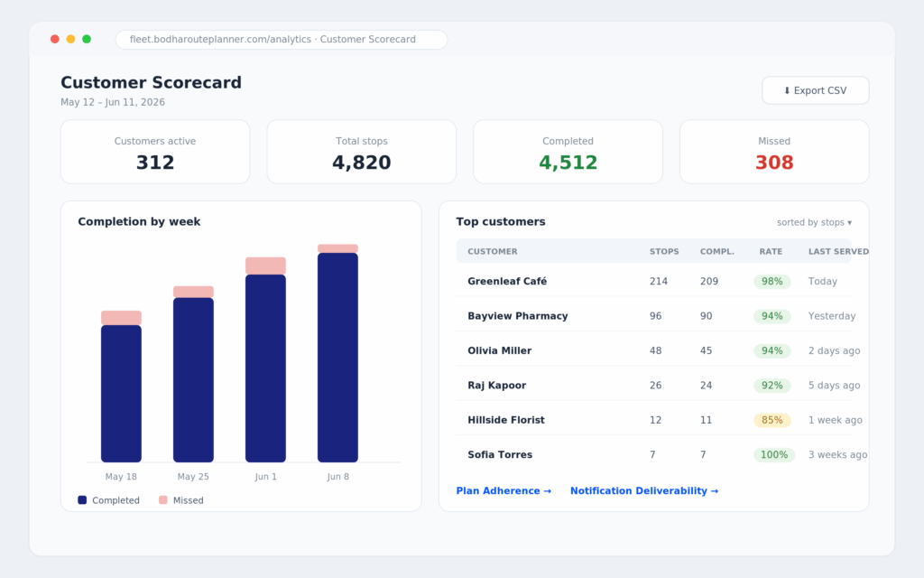
Task: Click the May 18 completed bar
Action: pos(122,394)
